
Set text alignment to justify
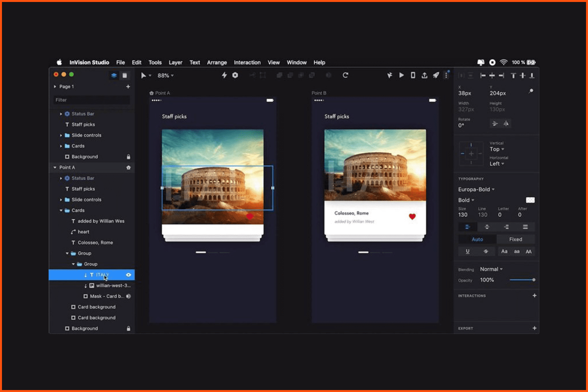(525, 227)
